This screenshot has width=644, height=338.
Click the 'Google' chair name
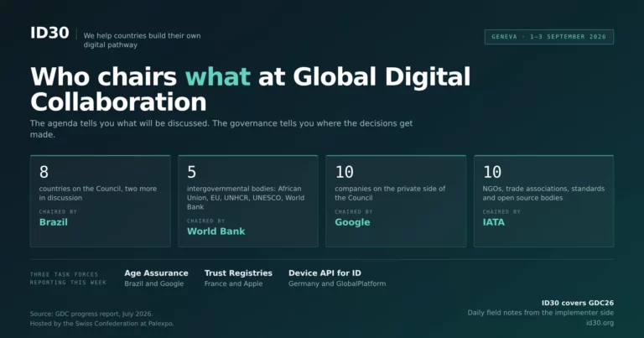(352, 222)
